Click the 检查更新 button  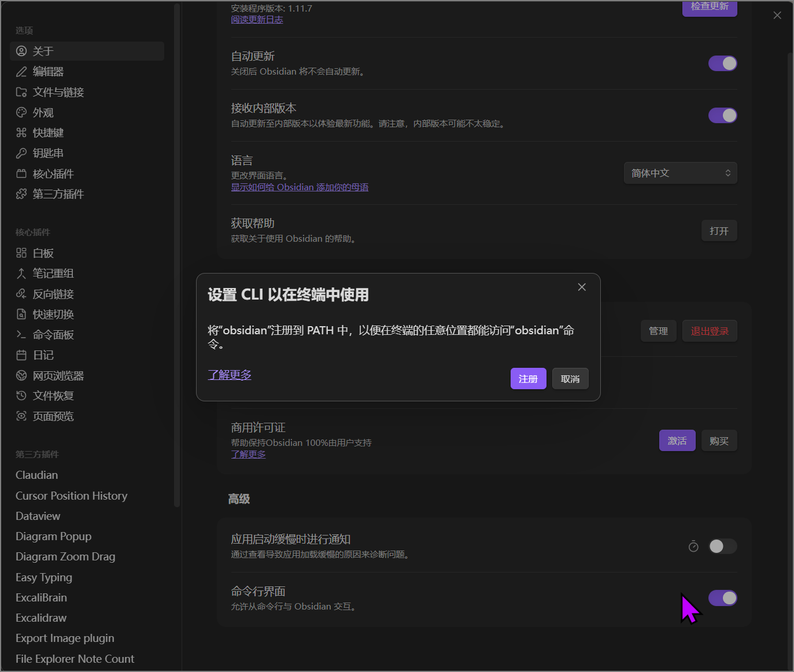click(x=710, y=8)
